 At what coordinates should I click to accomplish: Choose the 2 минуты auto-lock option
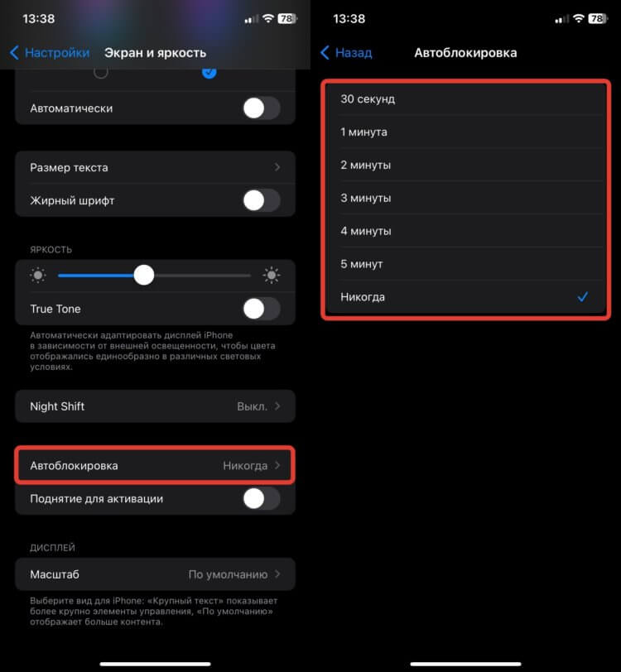point(465,165)
